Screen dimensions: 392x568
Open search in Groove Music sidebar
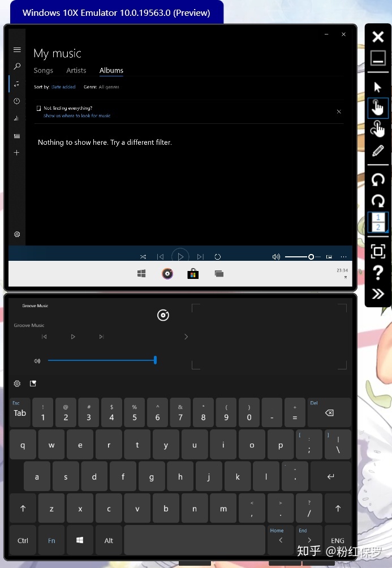click(x=17, y=66)
